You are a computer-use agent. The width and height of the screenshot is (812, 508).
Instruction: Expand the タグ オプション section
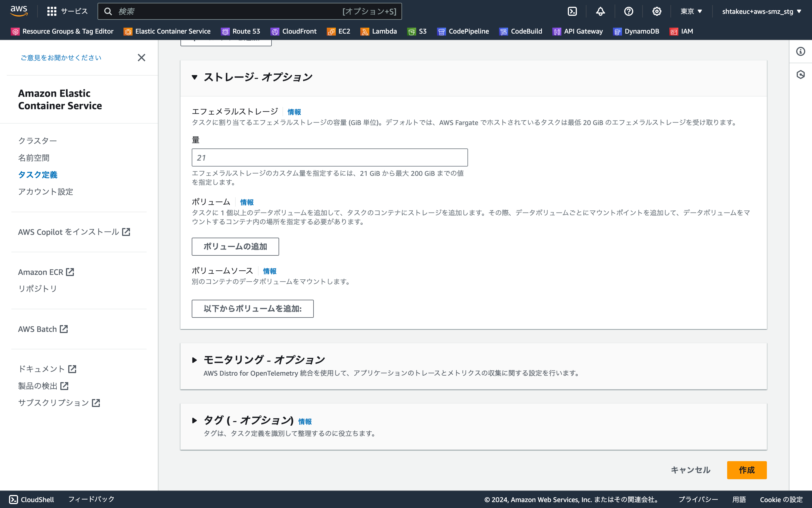pos(195,420)
